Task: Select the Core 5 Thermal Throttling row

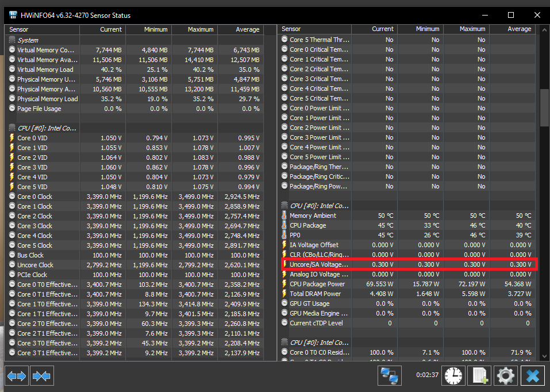Action: coord(407,40)
